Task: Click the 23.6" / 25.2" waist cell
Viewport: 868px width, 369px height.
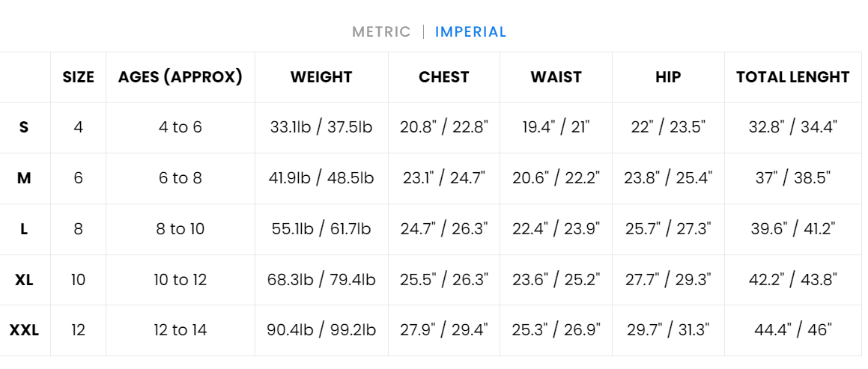Action: click(556, 280)
